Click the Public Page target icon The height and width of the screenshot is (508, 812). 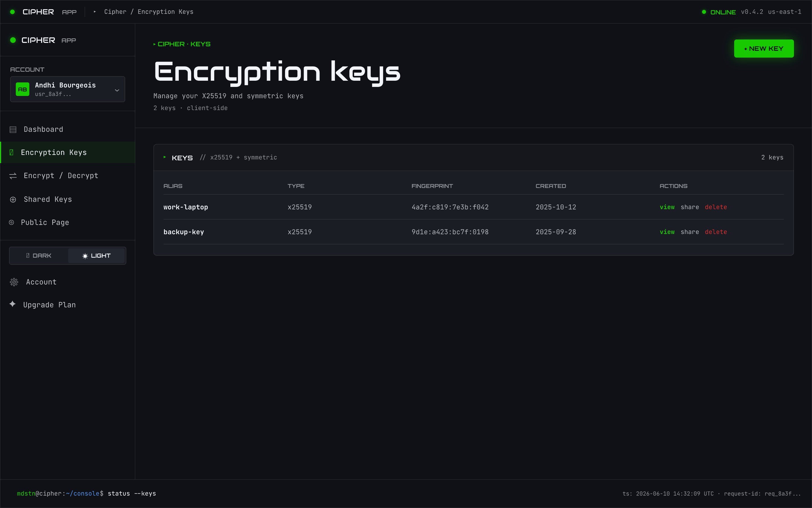[11, 222]
